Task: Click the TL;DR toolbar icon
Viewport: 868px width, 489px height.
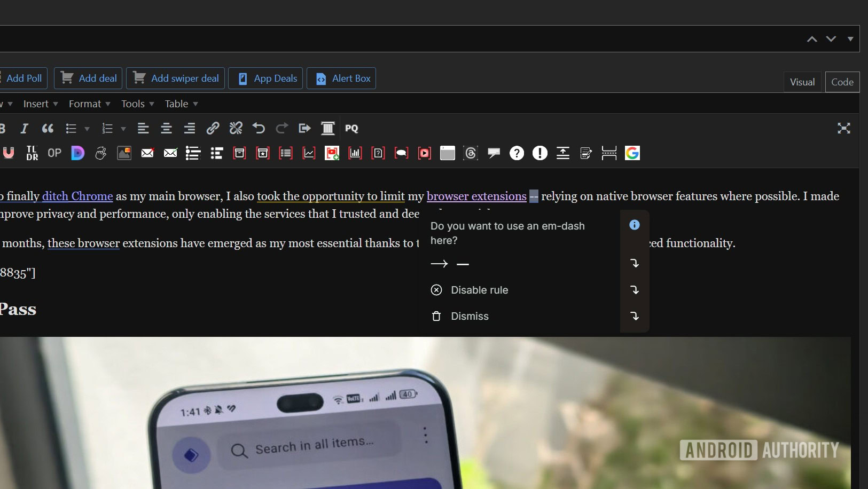Action: click(32, 153)
